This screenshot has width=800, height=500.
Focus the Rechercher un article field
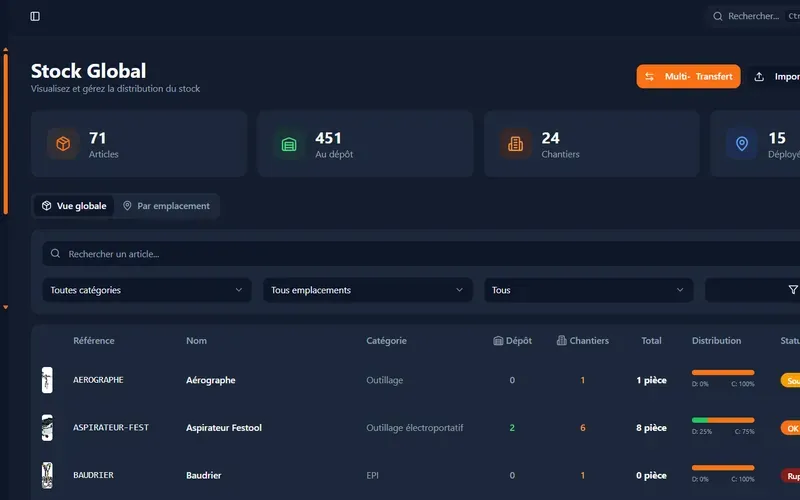[421, 254]
